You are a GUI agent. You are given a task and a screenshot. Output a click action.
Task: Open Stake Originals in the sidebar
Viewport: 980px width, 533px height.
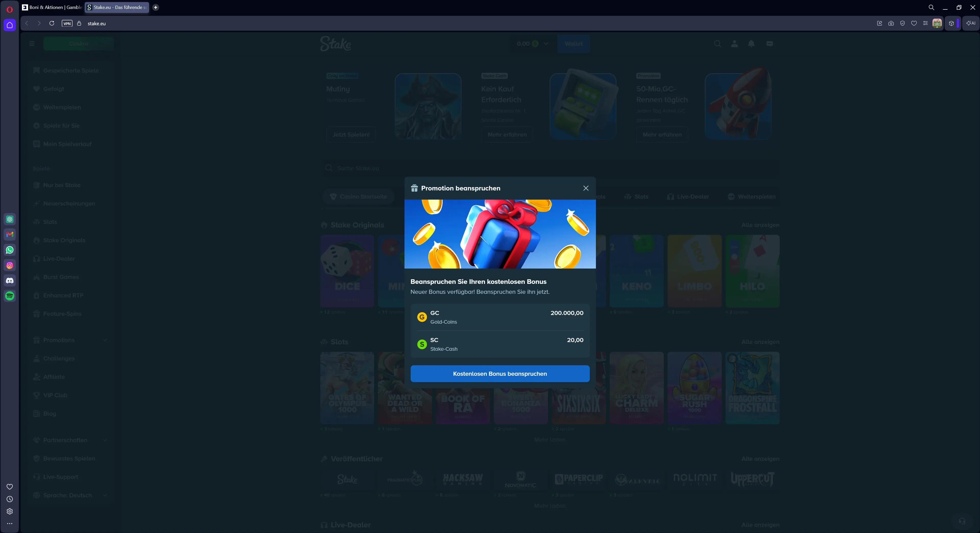71,240
